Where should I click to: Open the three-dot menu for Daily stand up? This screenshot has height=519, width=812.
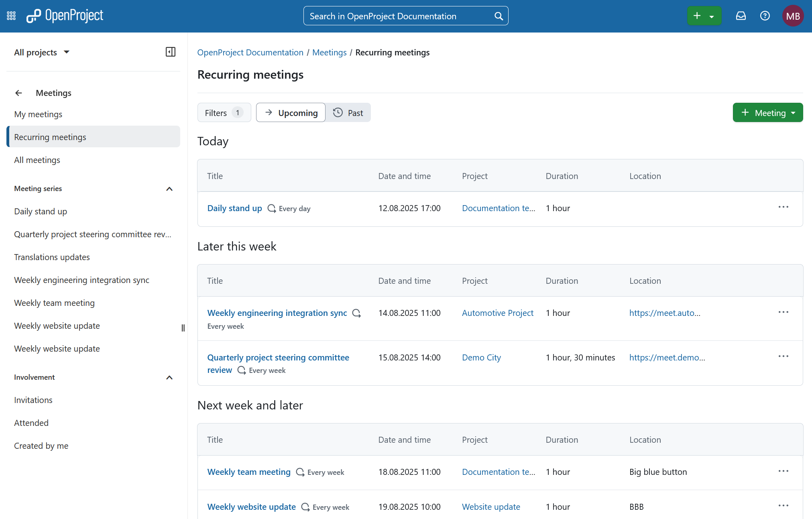coord(783,207)
